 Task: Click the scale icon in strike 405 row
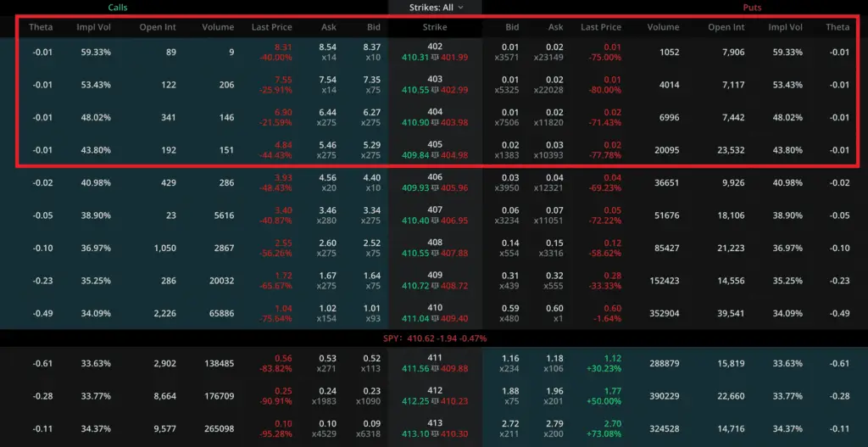coord(435,155)
